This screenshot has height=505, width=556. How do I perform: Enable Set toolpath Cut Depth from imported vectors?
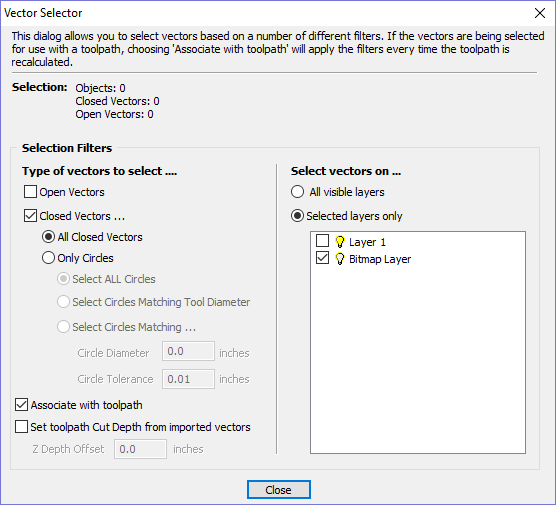pos(21,427)
